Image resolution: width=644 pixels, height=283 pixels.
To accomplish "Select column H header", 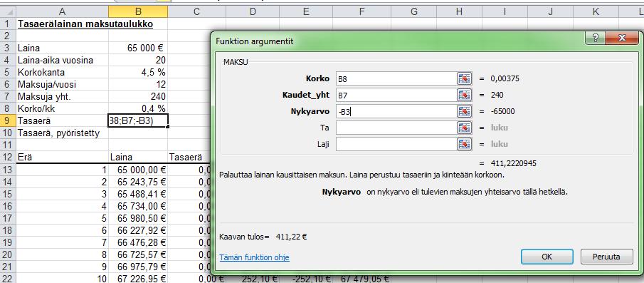I will coord(459,12).
